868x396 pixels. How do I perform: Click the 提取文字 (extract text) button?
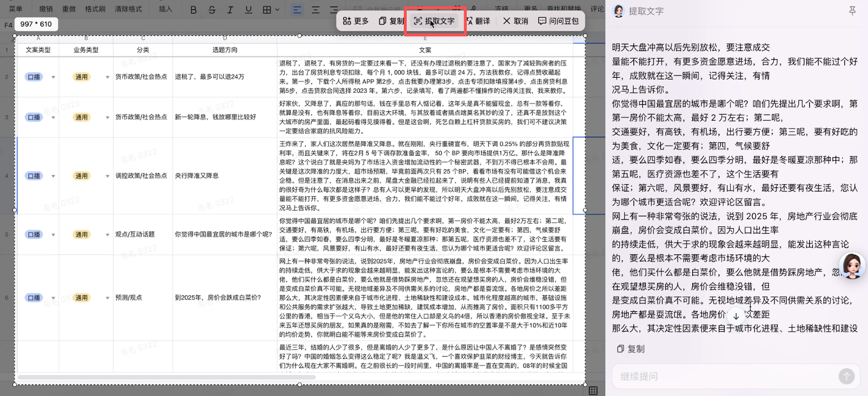434,21
